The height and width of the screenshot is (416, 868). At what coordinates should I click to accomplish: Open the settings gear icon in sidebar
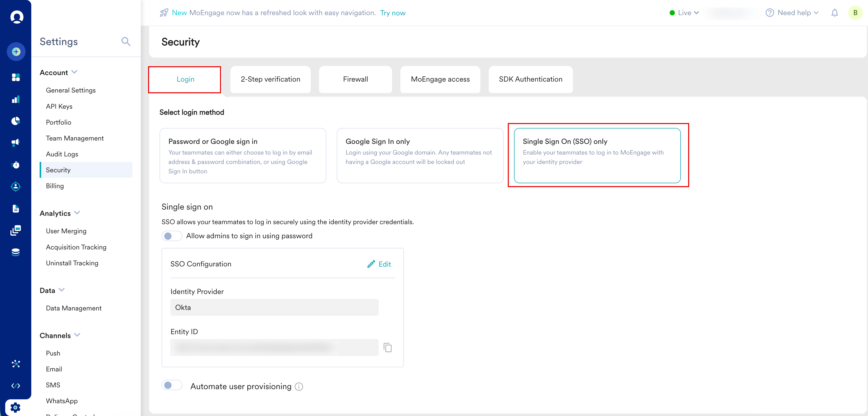15,407
